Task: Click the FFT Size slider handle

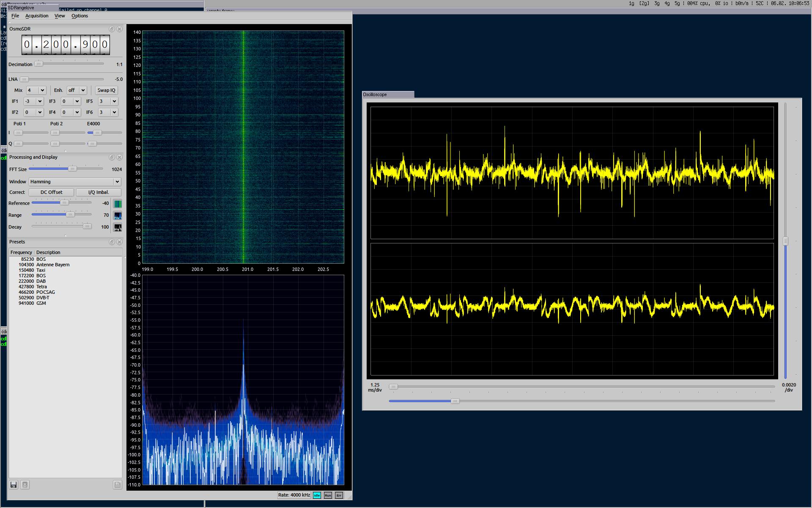Action: pyautogui.click(x=72, y=169)
